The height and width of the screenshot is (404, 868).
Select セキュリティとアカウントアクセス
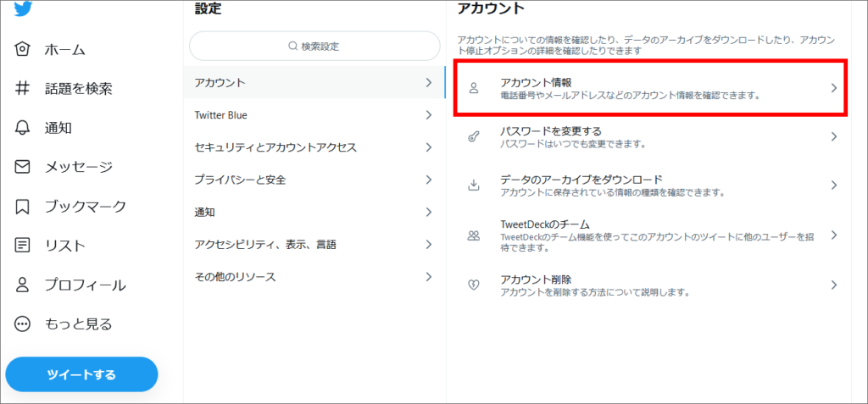click(x=314, y=147)
